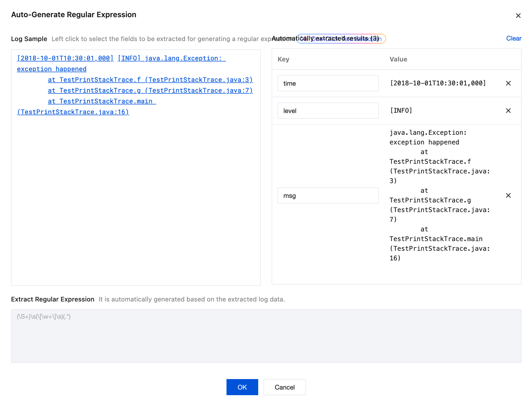Remove the time key row

[508, 83]
